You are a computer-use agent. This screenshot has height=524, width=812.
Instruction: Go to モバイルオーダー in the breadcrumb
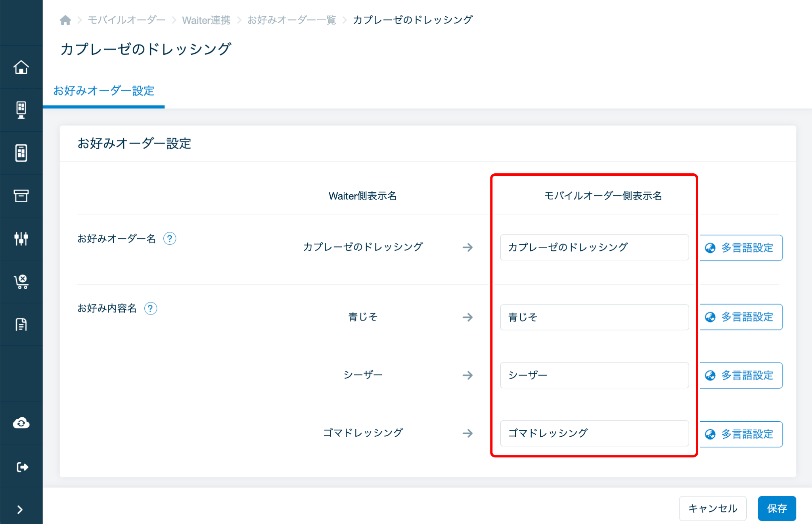(126, 20)
